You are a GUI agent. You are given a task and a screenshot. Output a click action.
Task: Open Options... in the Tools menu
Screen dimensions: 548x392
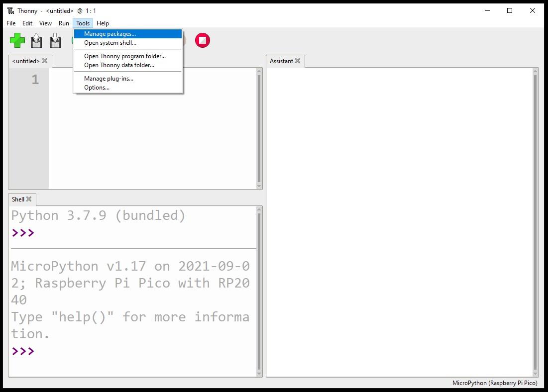pyautogui.click(x=97, y=88)
